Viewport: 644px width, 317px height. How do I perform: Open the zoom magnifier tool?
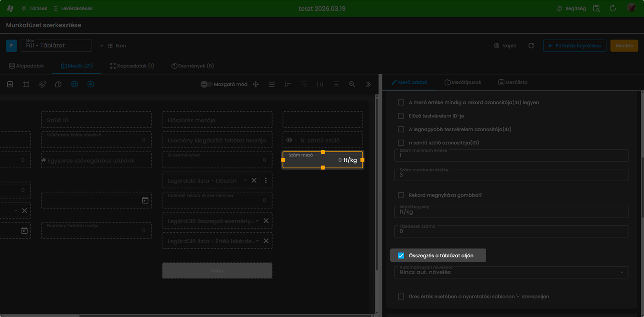[x=352, y=84]
